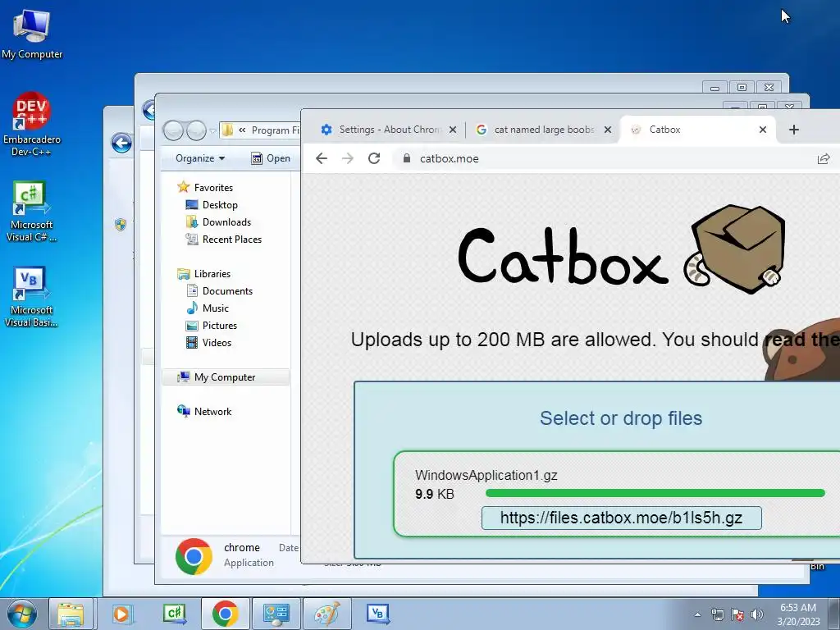This screenshot has height=630, width=840.
Task: Click the network tray icon
Action: 717,614
